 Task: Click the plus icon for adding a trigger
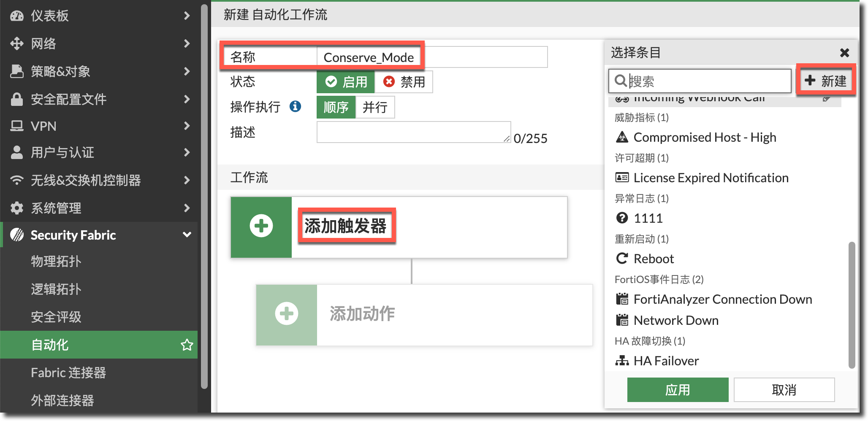(x=261, y=227)
